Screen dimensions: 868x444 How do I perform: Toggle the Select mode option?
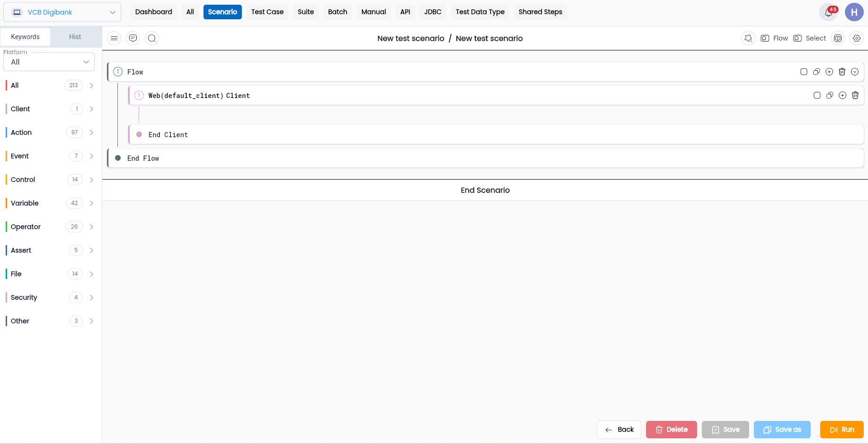click(810, 38)
